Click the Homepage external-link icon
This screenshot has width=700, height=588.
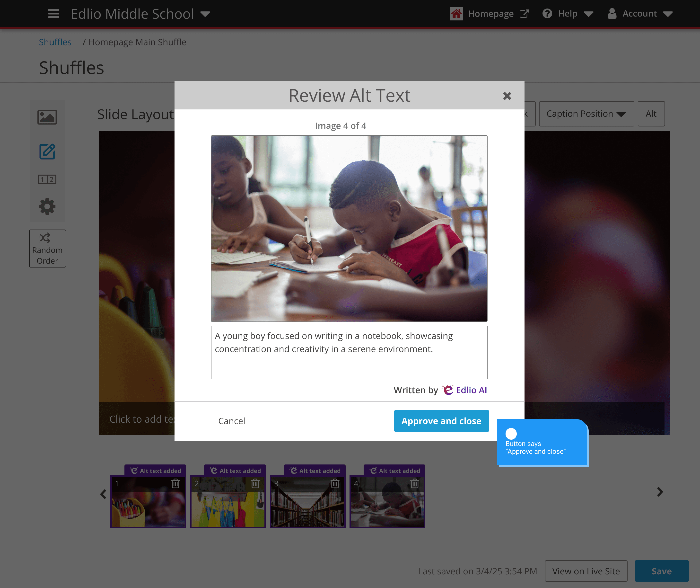[525, 13]
